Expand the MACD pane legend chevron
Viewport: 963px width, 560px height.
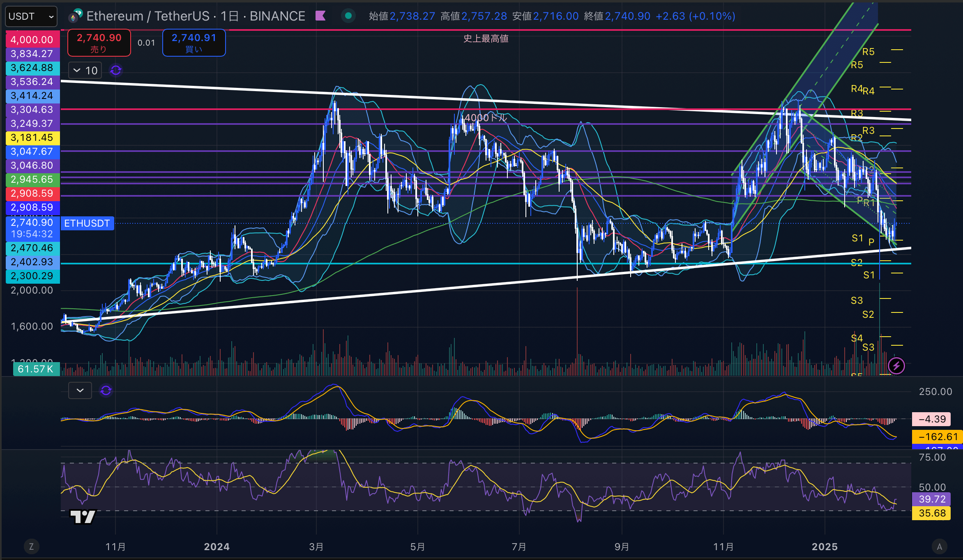[x=80, y=390]
